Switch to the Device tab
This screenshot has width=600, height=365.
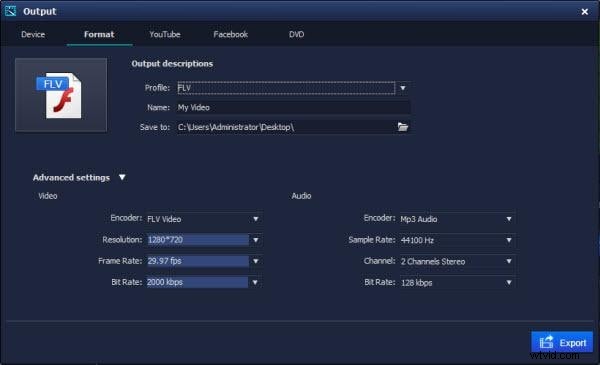(33, 34)
